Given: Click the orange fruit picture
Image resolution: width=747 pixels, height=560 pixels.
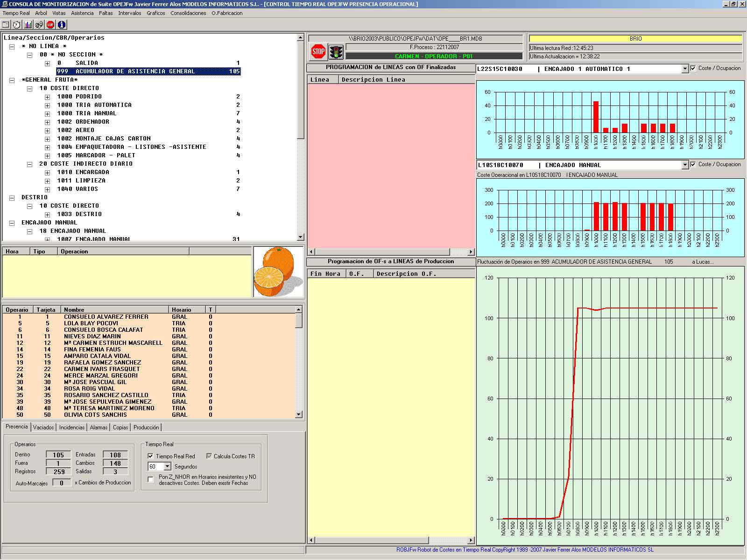Looking at the screenshot, I should click(x=278, y=272).
